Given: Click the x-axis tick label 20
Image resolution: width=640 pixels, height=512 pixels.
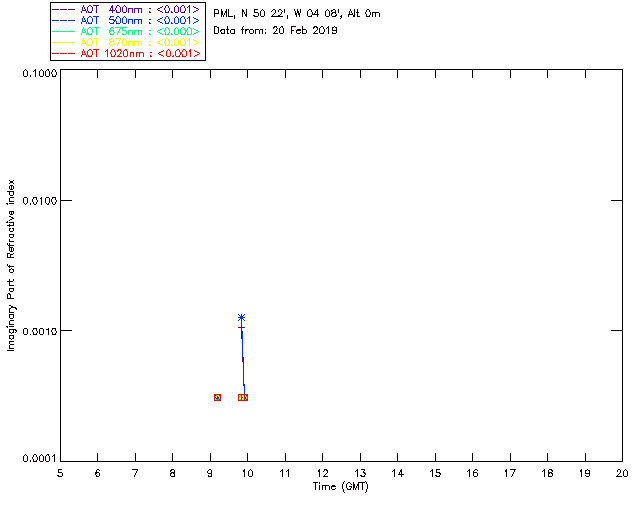Looking at the screenshot, I should (622, 473).
